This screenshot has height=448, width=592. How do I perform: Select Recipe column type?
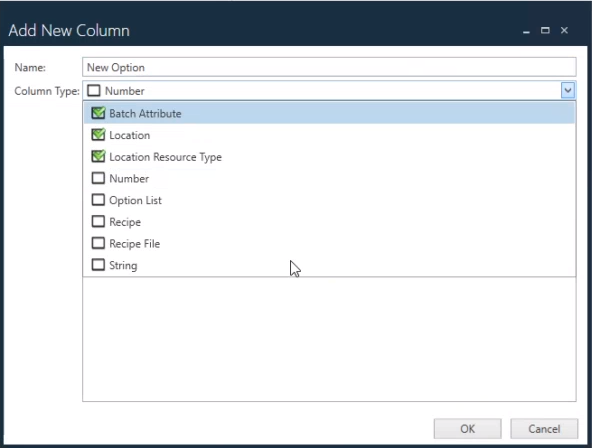tap(329, 222)
